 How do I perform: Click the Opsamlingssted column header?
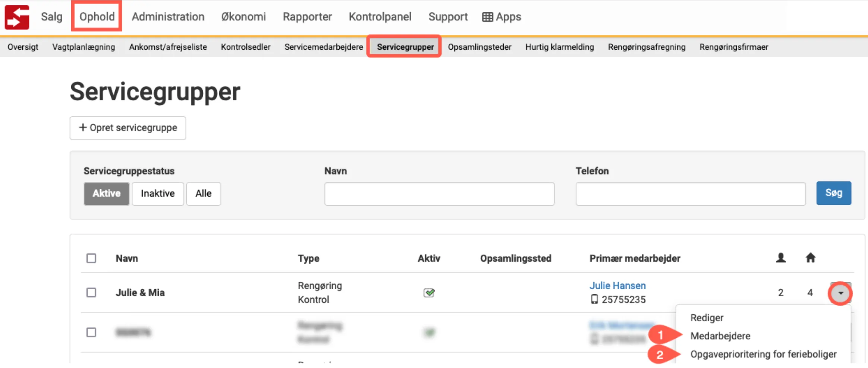516,258
